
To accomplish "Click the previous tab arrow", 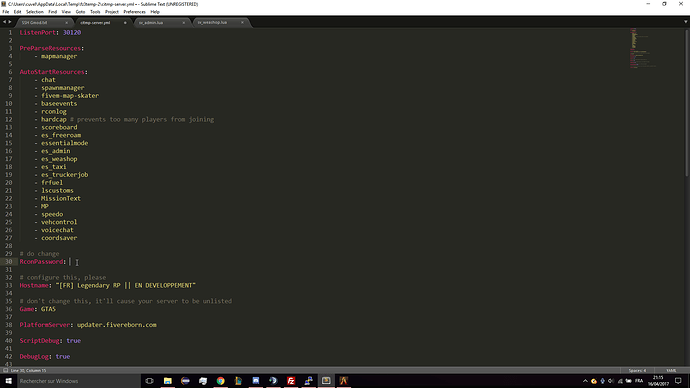I will [x=4, y=22].
